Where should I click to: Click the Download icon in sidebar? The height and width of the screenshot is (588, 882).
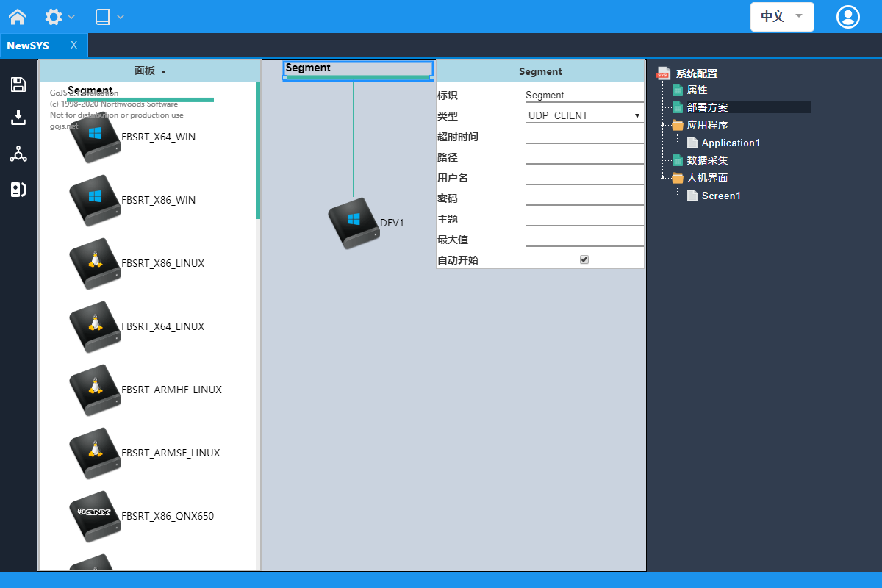[x=18, y=118]
